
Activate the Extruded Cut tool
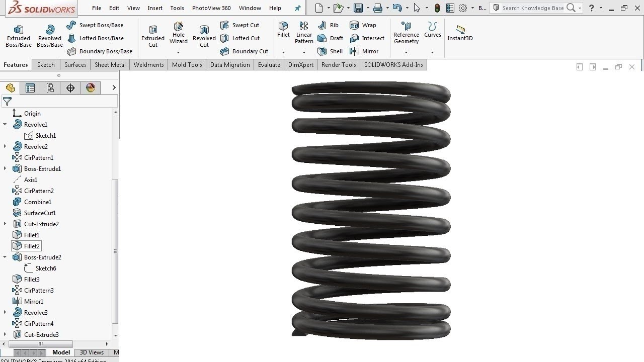click(x=153, y=36)
